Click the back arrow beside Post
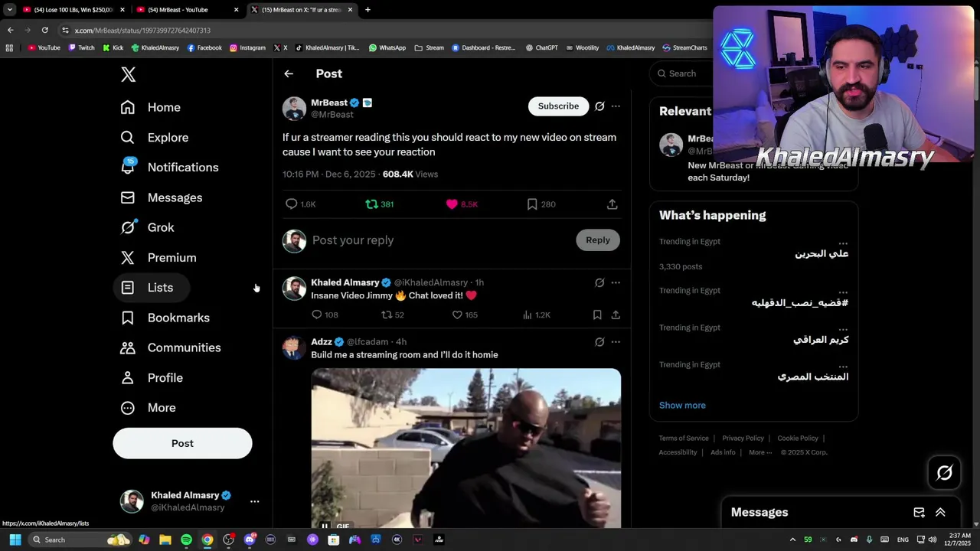 tap(289, 73)
